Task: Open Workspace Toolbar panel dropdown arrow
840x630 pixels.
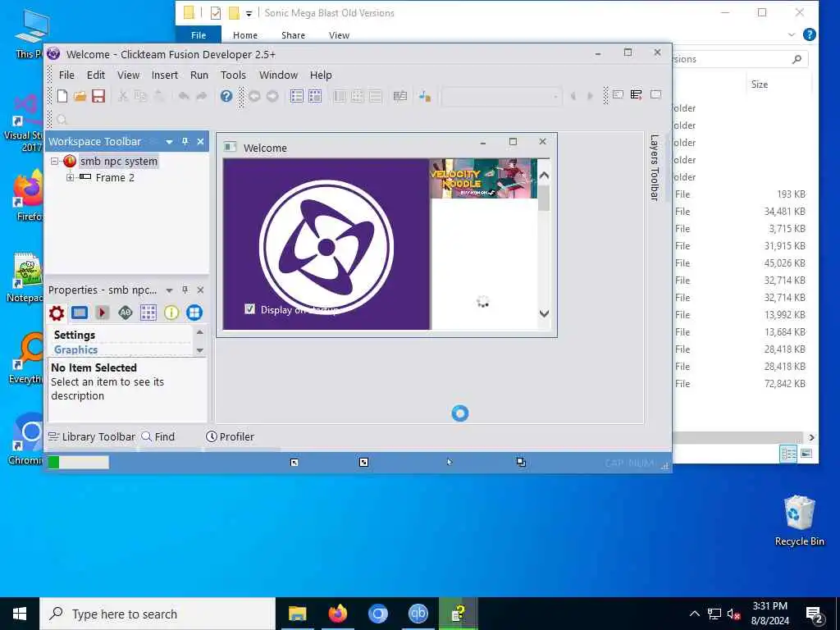Action: [169, 142]
